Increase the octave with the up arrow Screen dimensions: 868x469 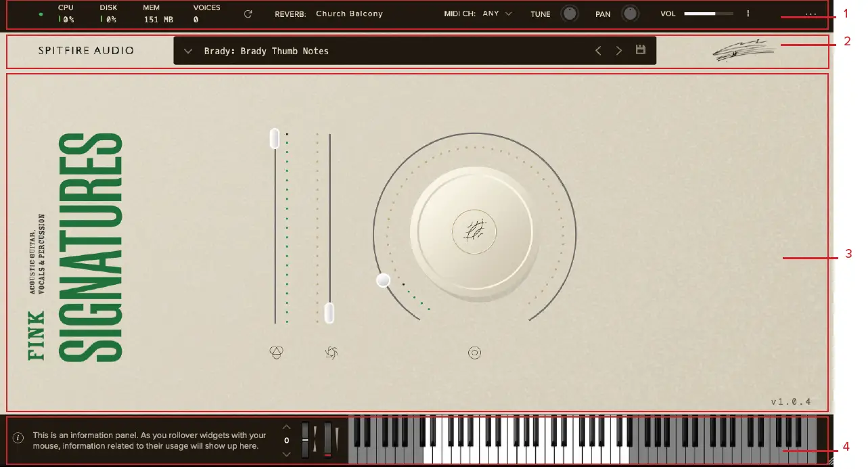click(286, 427)
